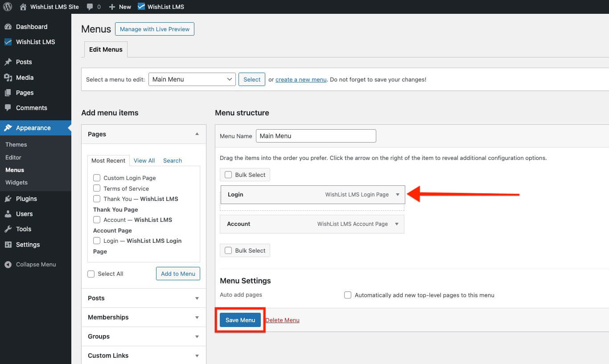Viewport: 609px width, 364px height.
Task: Click the Save Menu button
Action: coord(240,320)
